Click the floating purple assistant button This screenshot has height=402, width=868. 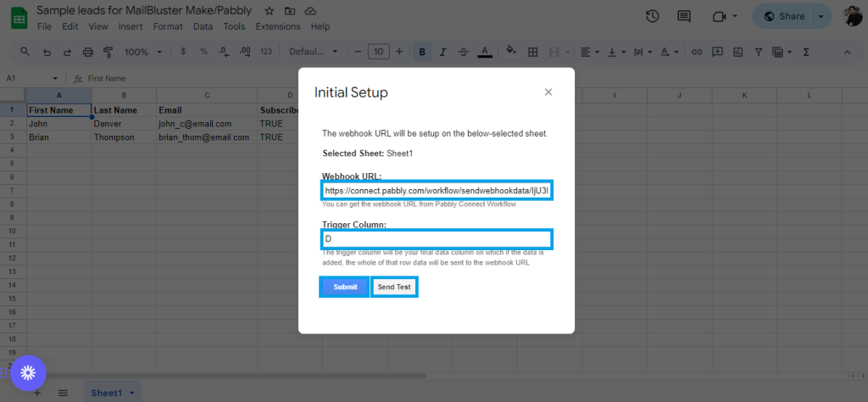tap(28, 372)
